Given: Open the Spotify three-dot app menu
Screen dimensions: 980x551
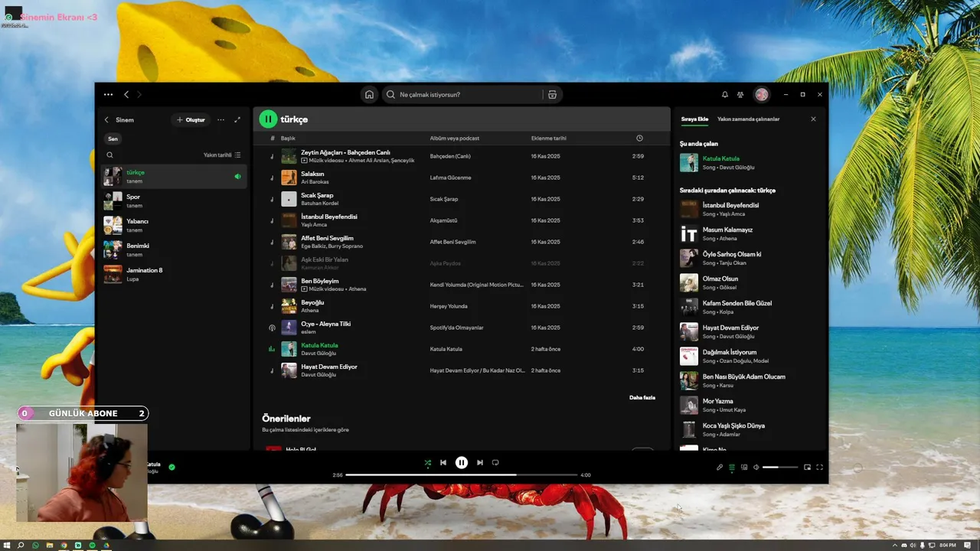Looking at the screenshot, I should pos(108,95).
